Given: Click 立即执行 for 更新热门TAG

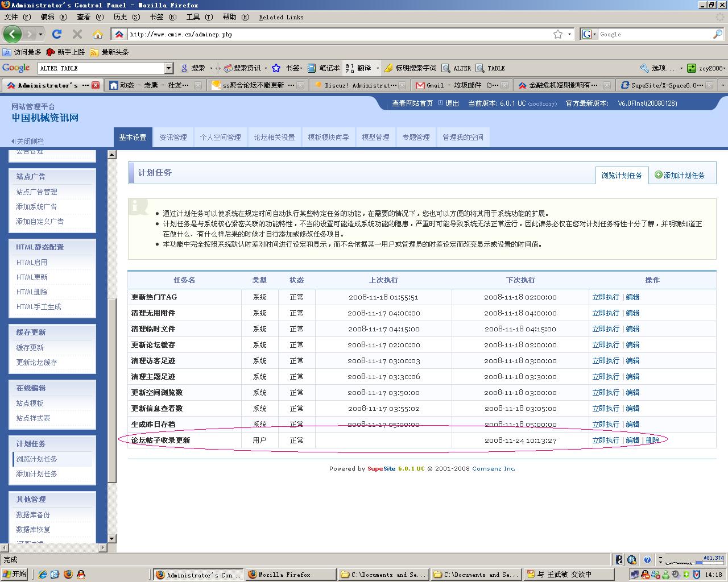Looking at the screenshot, I should point(606,297).
